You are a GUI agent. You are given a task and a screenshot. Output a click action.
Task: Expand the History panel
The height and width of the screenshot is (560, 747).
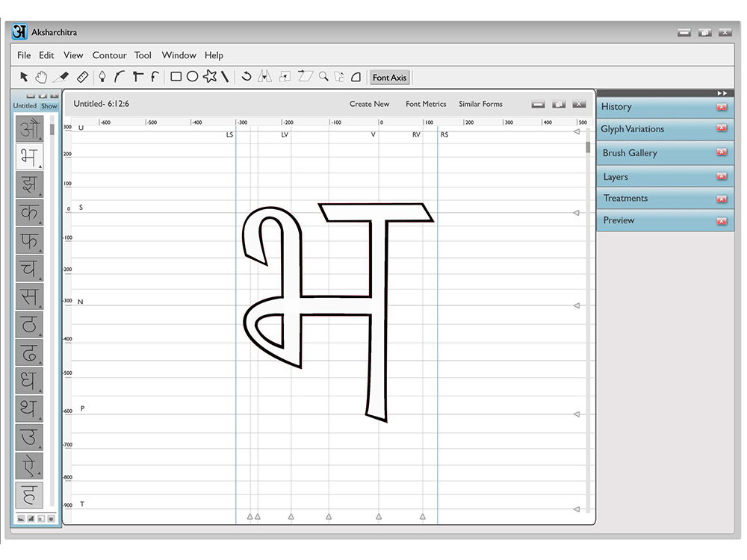665,107
